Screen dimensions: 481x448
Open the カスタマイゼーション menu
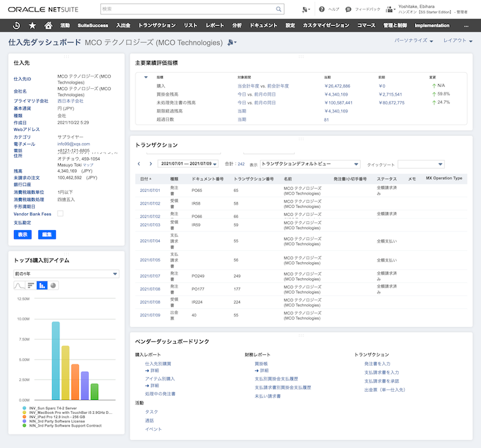pos(326,25)
